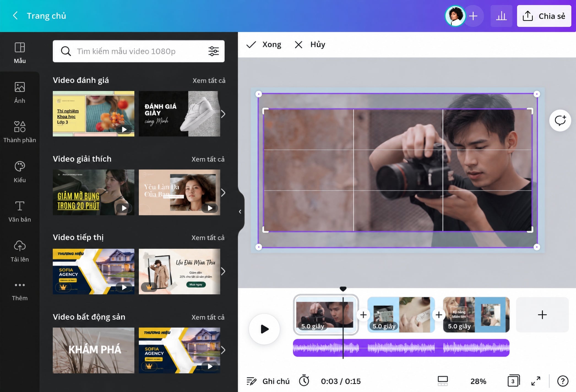576x392 pixels.
Task: Open the 28% zoom level control
Action: click(478, 381)
